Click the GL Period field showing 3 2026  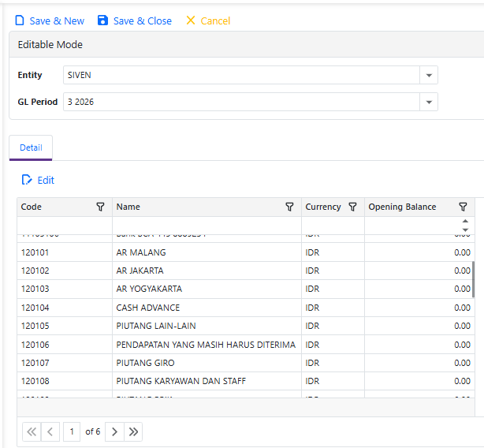(241, 102)
